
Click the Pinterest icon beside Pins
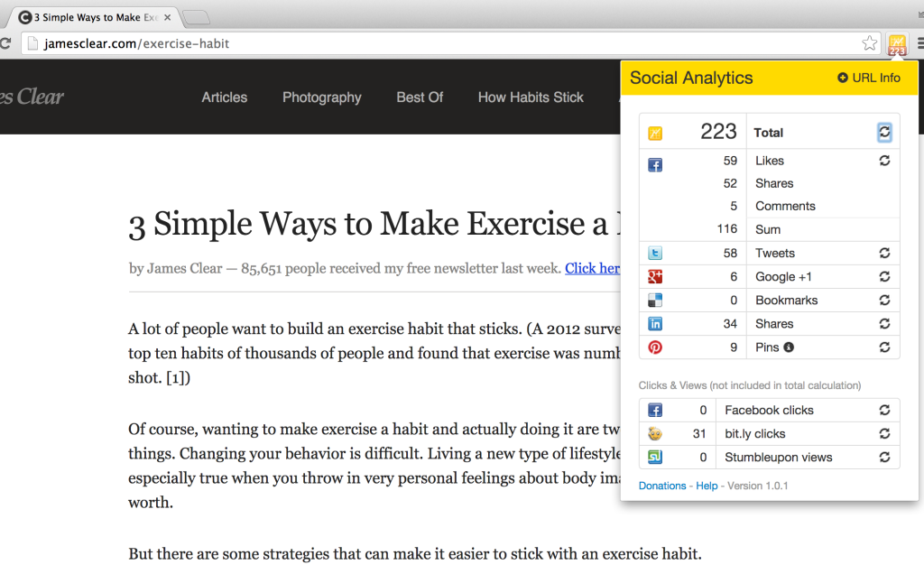654,347
